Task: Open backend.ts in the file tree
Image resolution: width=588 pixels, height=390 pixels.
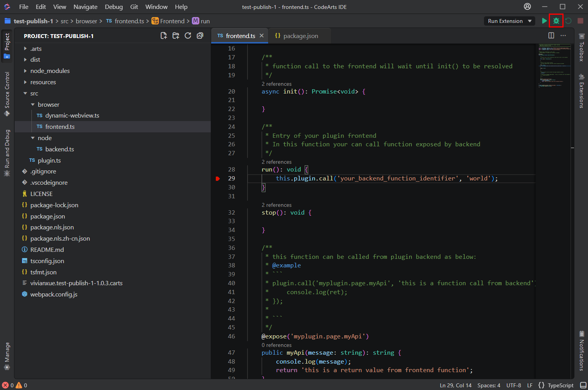Action: (x=59, y=149)
